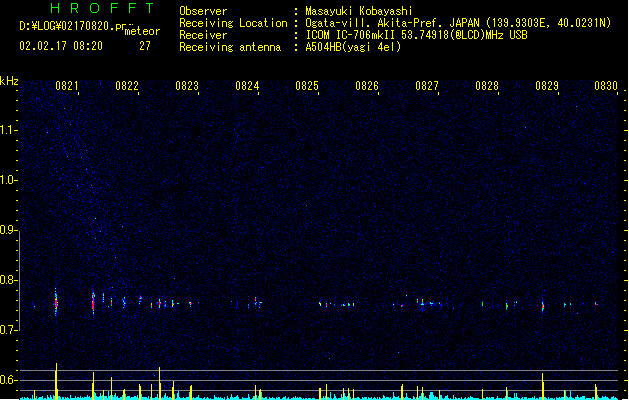Click the 0828 time marker
Screen dimensions: 629x400
487,86
